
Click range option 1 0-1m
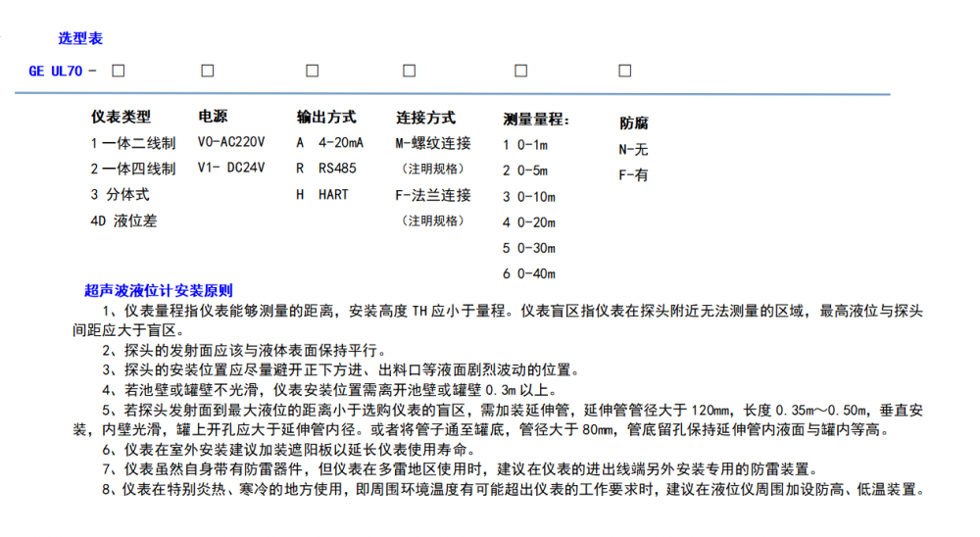[525, 145]
